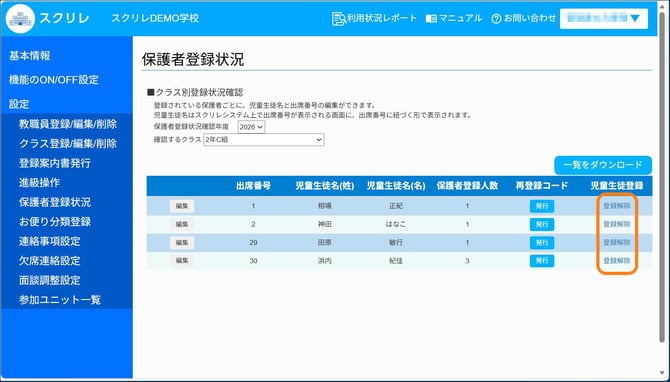The height and width of the screenshot is (382, 670).
Task: Click 登録解除 for student 相場
Action: [617, 206]
